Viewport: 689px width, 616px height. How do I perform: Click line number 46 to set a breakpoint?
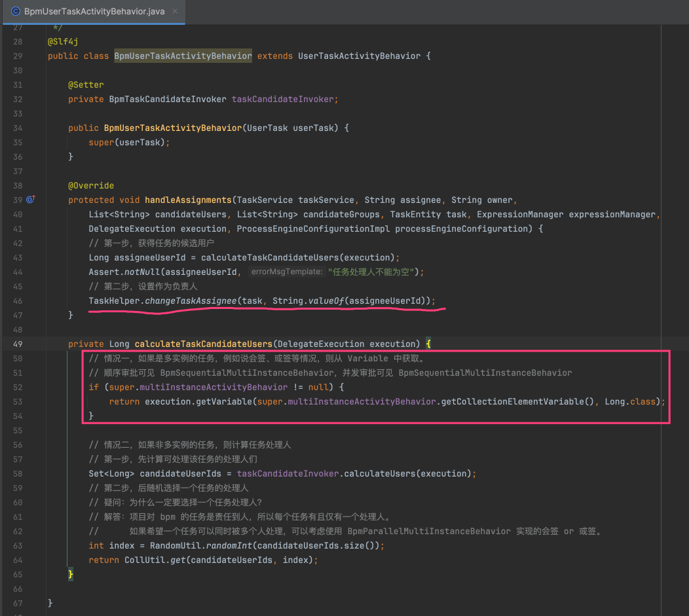point(18,300)
